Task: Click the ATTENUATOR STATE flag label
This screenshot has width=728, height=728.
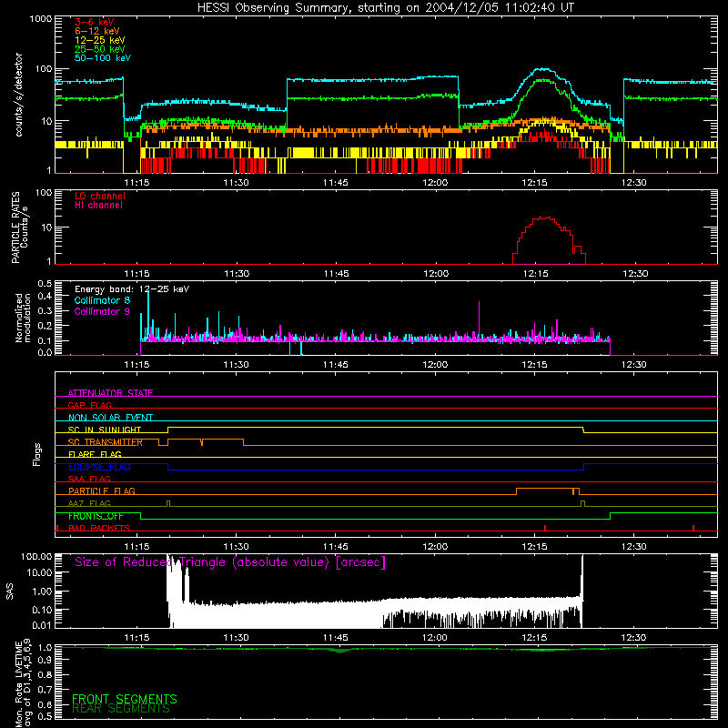Action: point(110,393)
